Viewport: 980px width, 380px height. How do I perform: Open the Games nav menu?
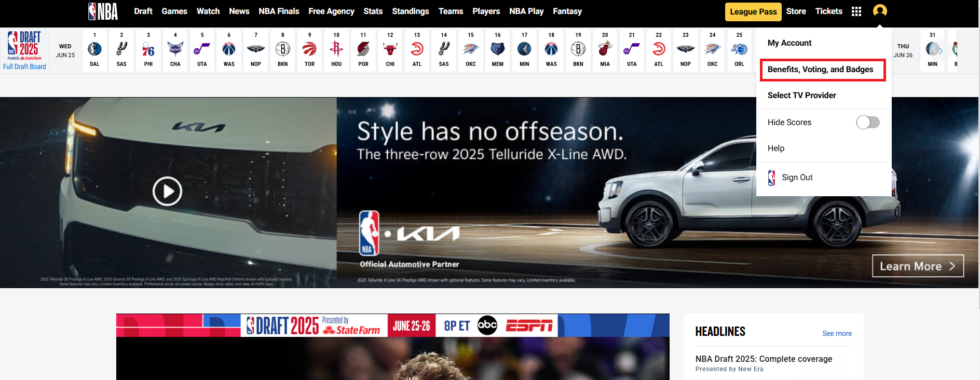pos(174,11)
